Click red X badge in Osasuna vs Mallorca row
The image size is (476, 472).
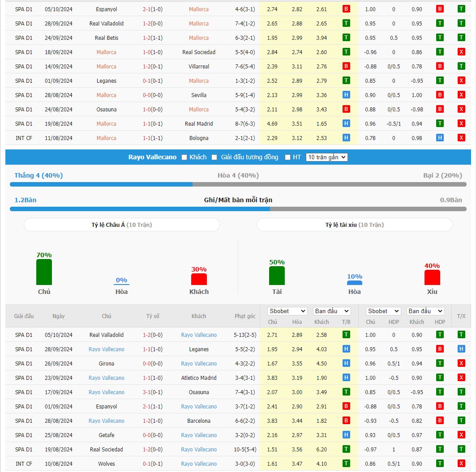(x=461, y=109)
